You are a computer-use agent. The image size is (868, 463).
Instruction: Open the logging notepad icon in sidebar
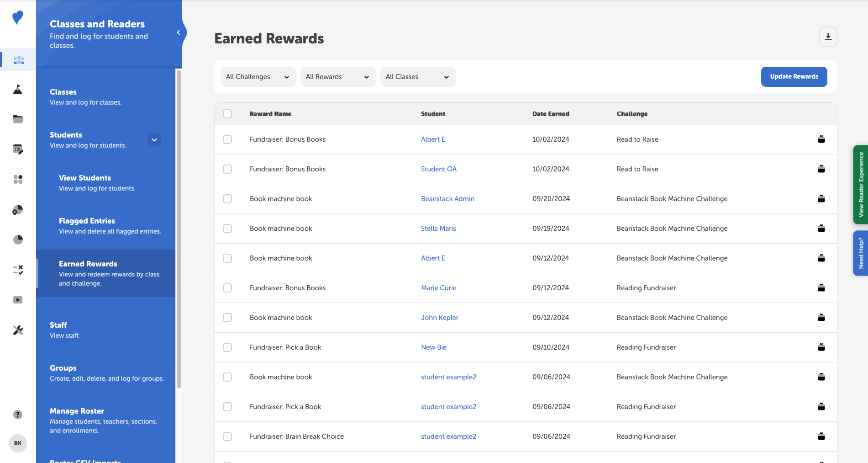pyautogui.click(x=18, y=149)
